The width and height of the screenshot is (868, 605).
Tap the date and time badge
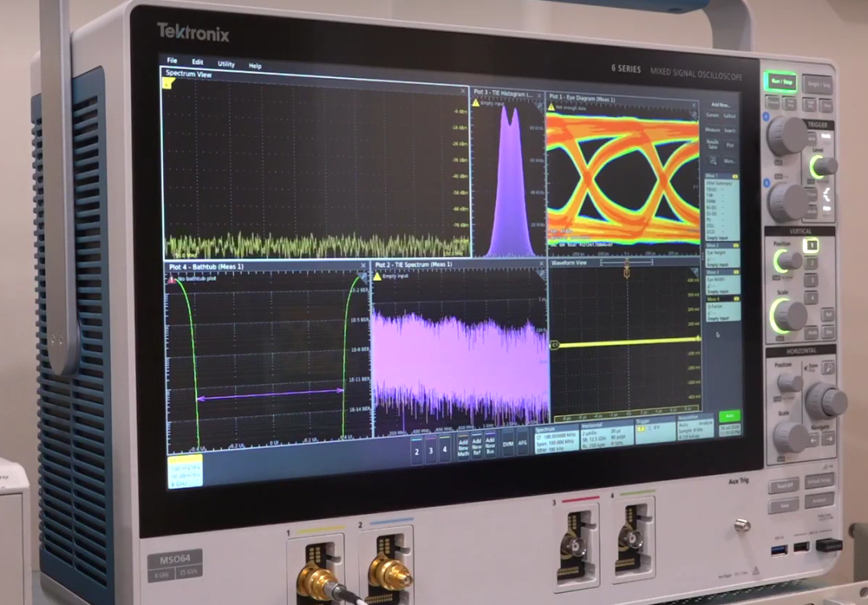coord(730,430)
